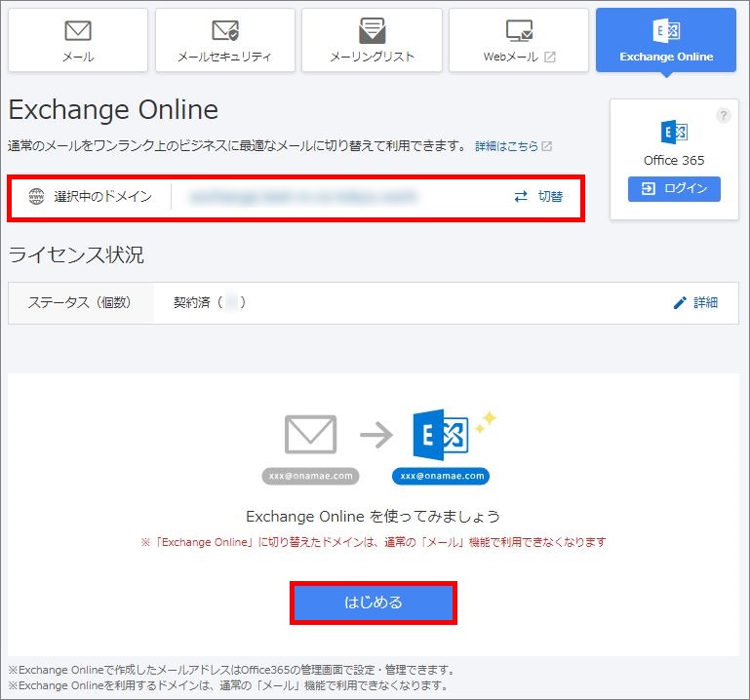
Task: Click the external link icon beside Webメール
Action: click(x=550, y=57)
